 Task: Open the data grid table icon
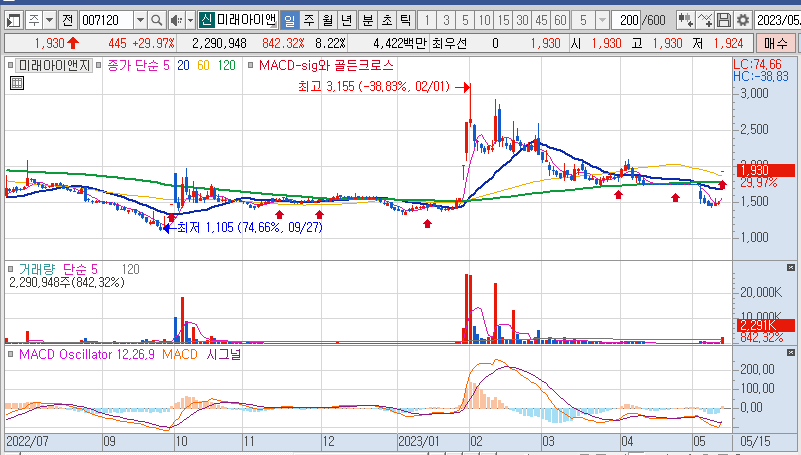tap(17, 83)
